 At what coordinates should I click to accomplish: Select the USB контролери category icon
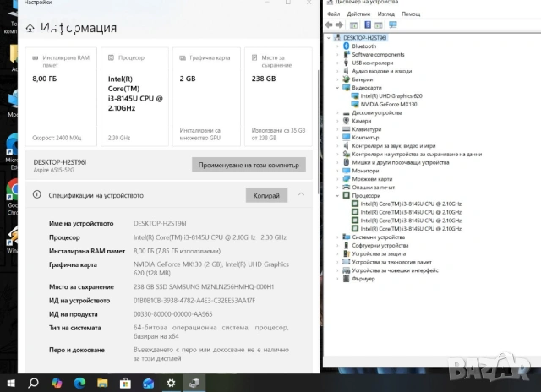tap(346, 63)
